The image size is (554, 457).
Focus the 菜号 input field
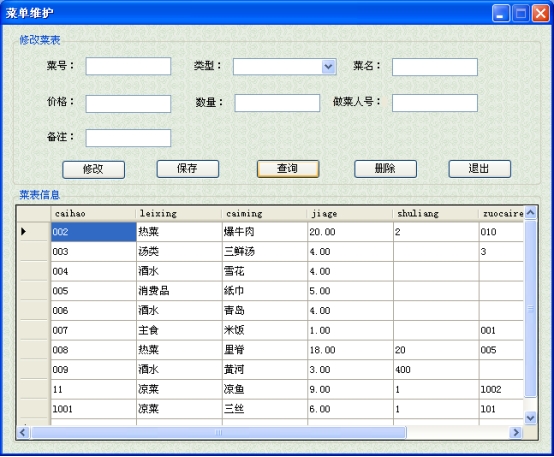click(x=128, y=66)
